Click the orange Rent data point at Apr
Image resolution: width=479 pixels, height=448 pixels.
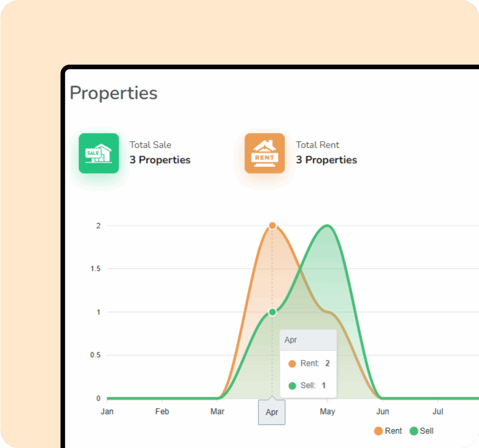click(x=273, y=226)
